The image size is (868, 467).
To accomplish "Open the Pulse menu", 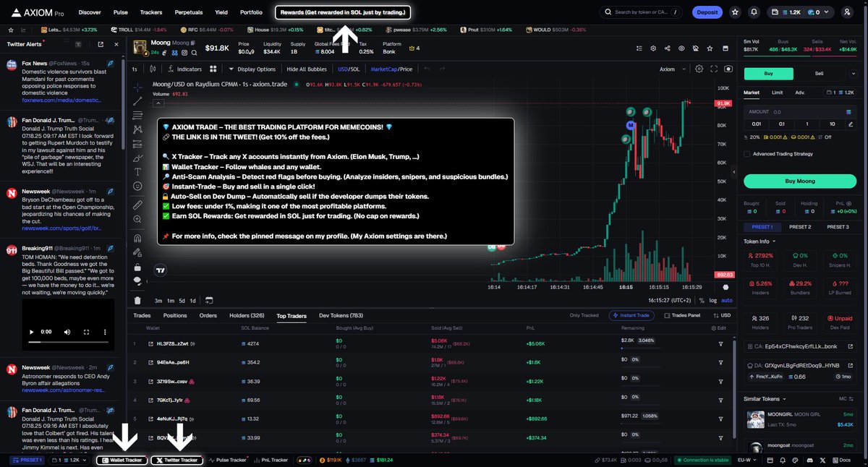I will click(121, 12).
